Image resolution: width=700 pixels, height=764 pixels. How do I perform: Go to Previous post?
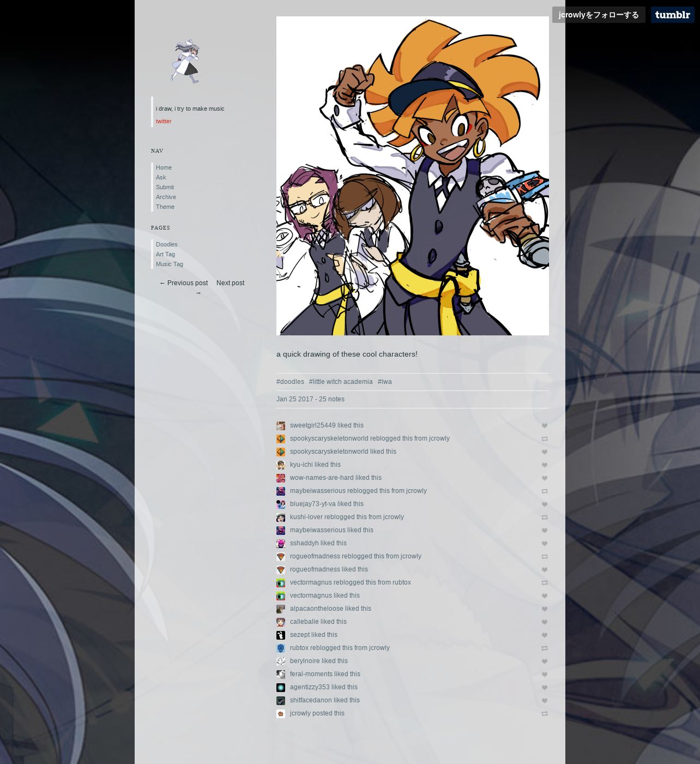184,283
